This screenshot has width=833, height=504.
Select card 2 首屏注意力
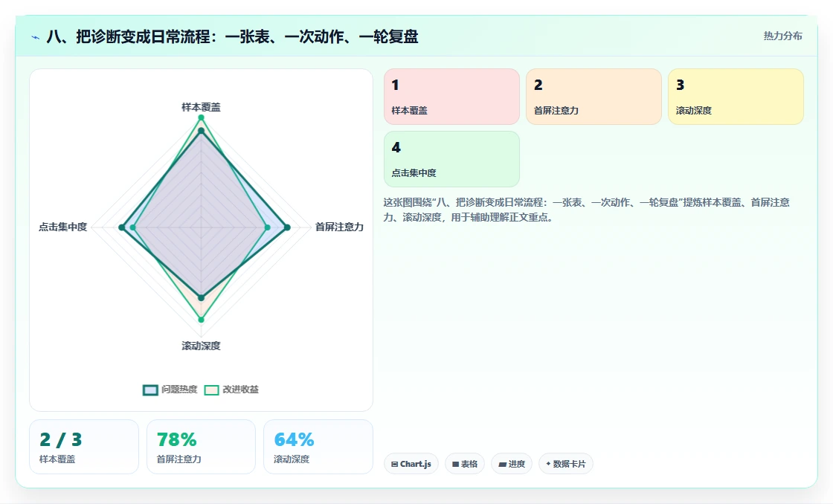[594, 97]
